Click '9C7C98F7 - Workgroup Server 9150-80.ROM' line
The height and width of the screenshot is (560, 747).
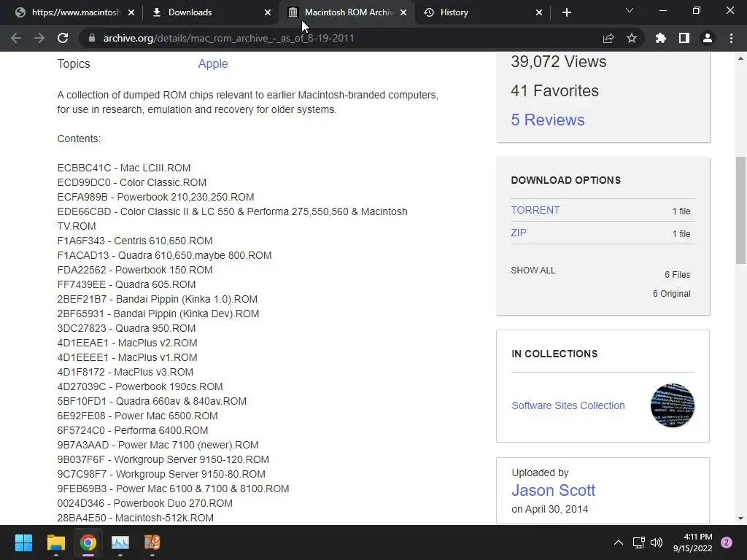tap(161, 474)
